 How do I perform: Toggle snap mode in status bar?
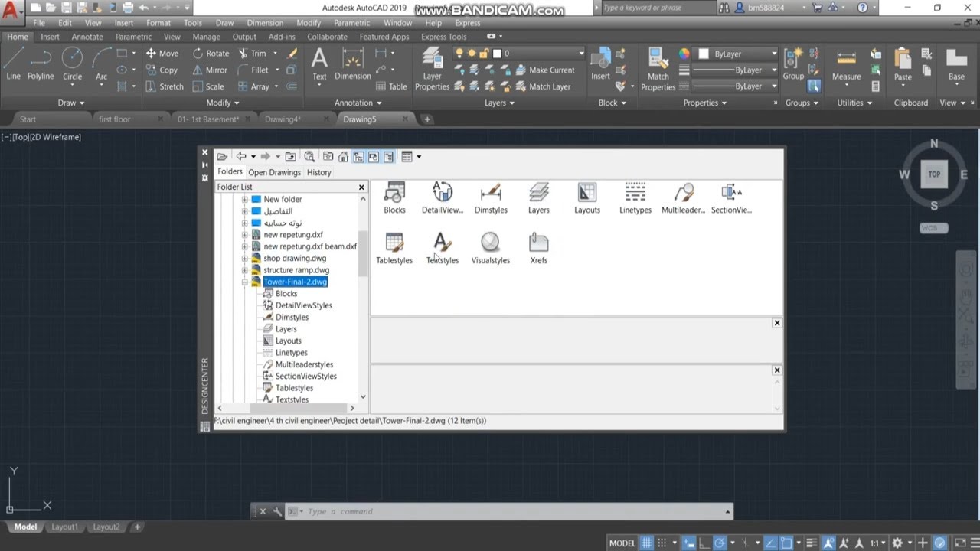663,543
